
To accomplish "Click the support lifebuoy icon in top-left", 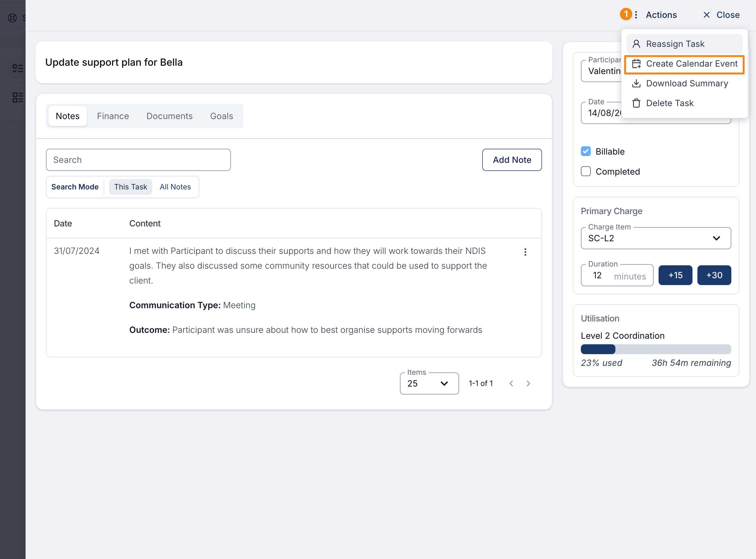I will [13, 18].
